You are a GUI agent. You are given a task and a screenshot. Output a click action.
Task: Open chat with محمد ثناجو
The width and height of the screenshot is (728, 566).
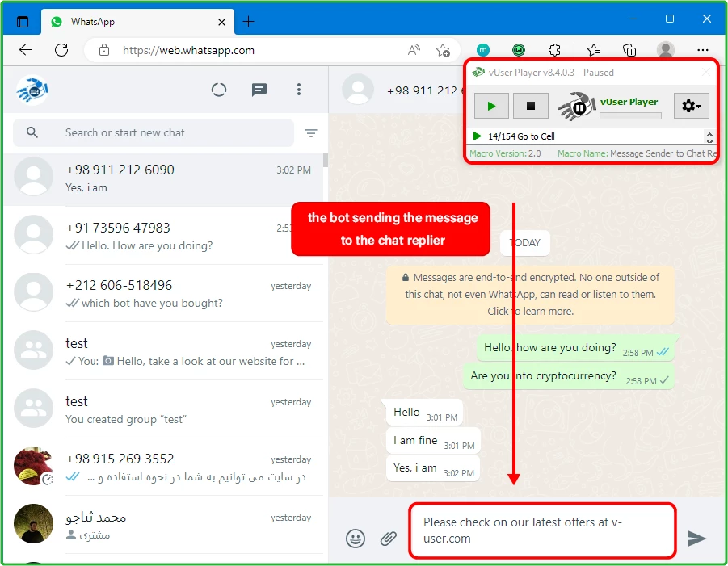[163, 525]
